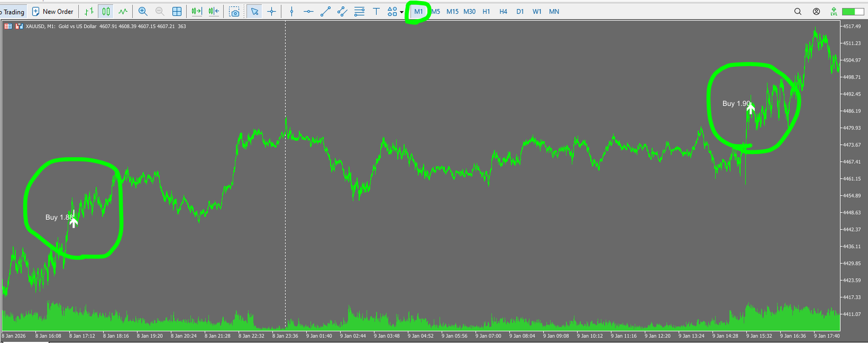Select the text label tool
Viewport: 868px width, 343px height.
376,11
